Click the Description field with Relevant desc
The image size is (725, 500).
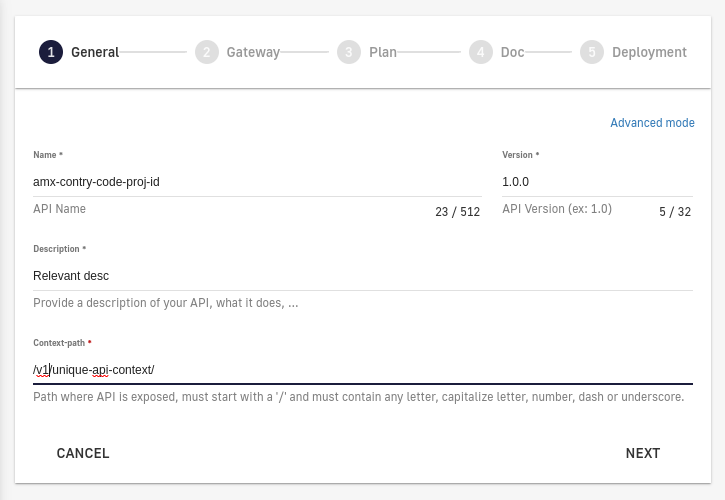click(x=362, y=276)
